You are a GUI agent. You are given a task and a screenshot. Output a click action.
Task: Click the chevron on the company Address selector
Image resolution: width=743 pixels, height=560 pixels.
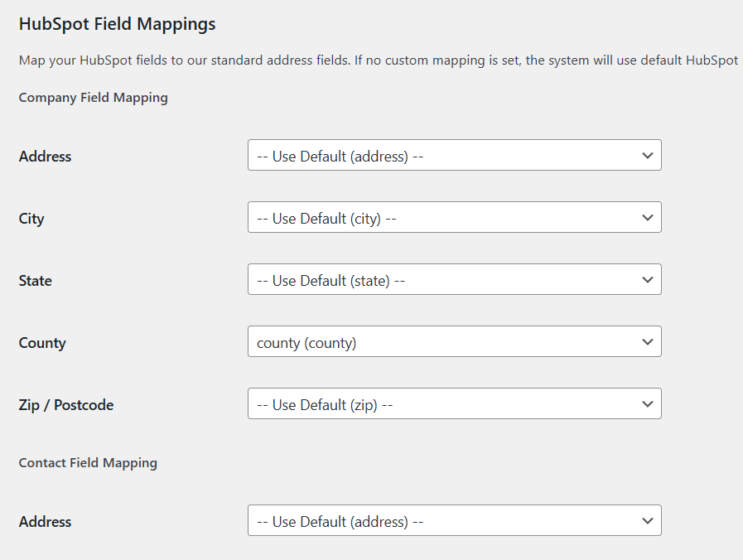point(649,155)
